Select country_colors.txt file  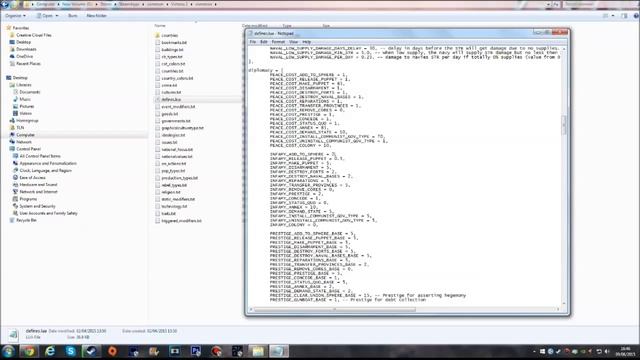click(177, 78)
